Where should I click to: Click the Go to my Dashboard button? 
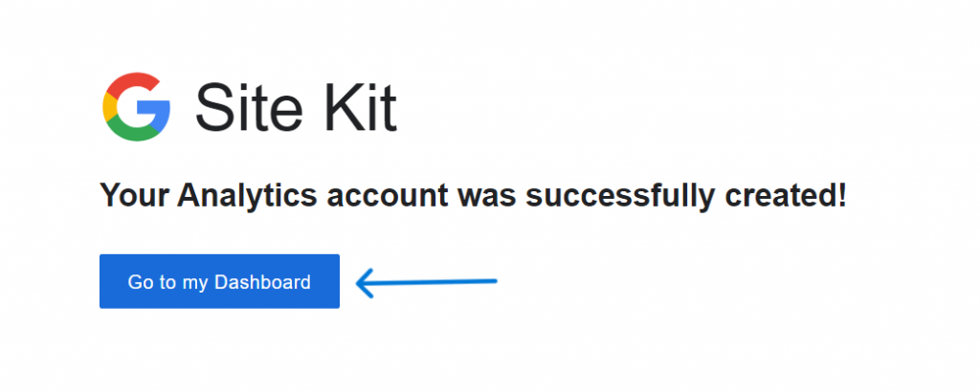pyautogui.click(x=219, y=281)
